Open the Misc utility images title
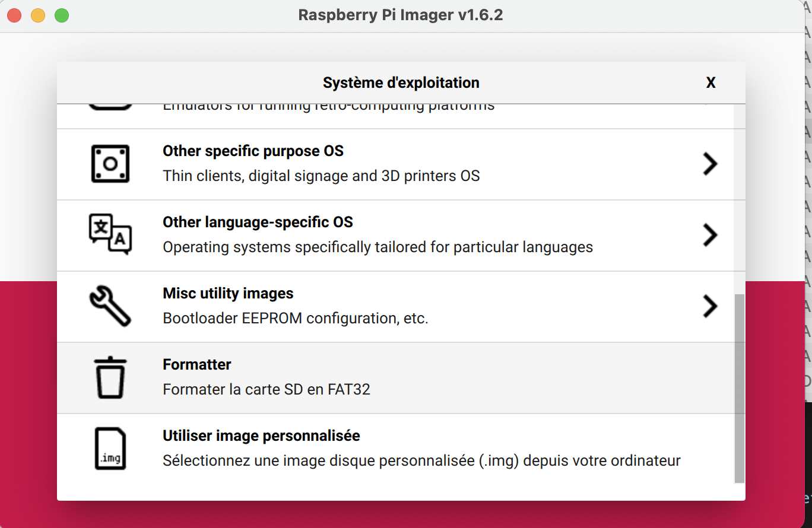 tap(228, 294)
